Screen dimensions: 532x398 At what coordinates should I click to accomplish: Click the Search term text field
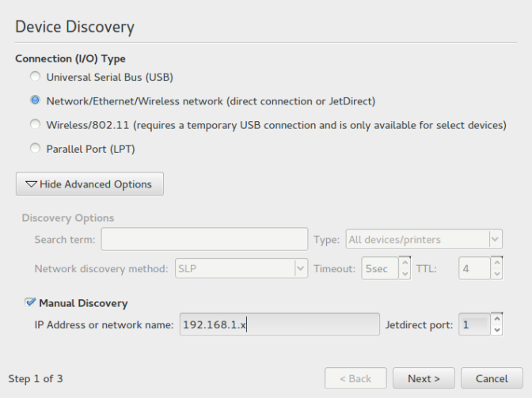[x=204, y=239]
